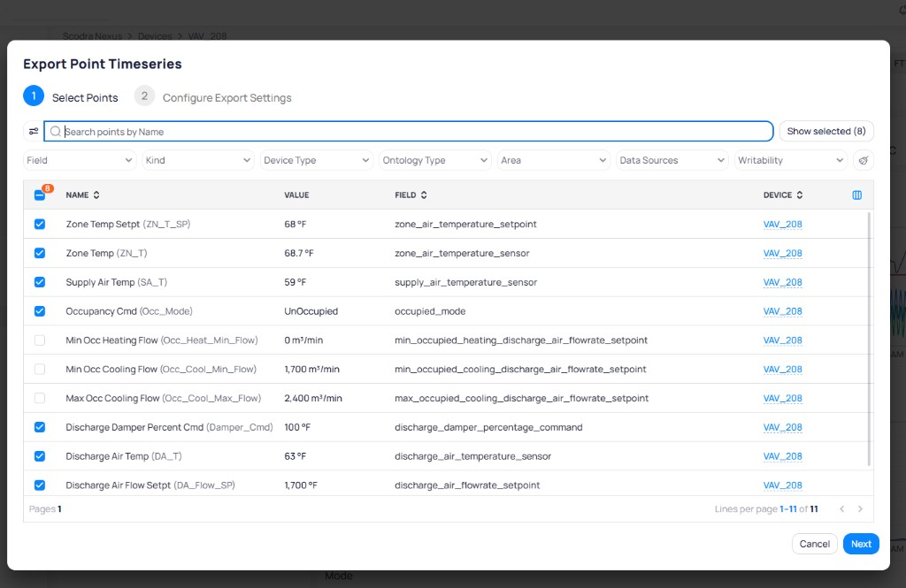
Task: Open the Ontology Type filter dropdown
Action: pos(435,160)
